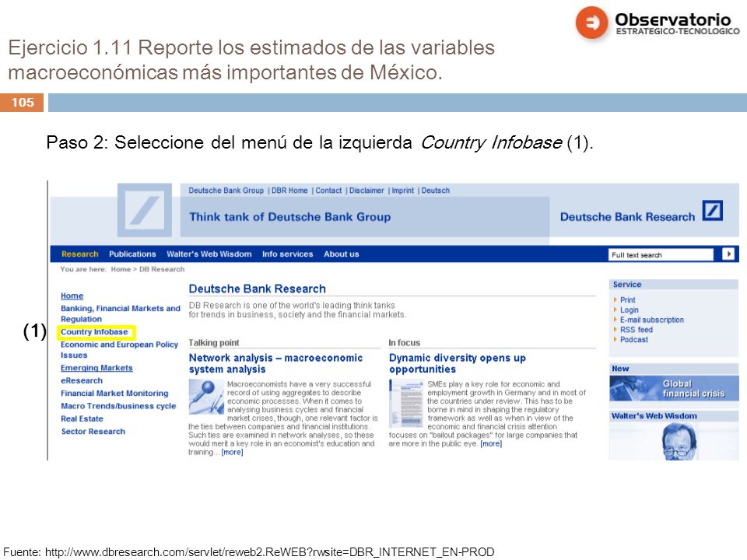Open the Publications menu tab
The height and width of the screenshot is (560, 747).
[x=132, y=254]
